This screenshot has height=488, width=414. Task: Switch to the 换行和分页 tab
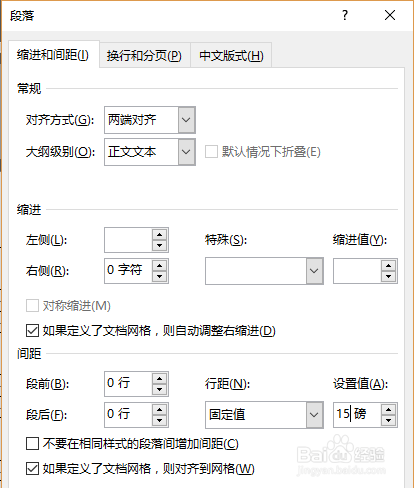pos(144,55)
